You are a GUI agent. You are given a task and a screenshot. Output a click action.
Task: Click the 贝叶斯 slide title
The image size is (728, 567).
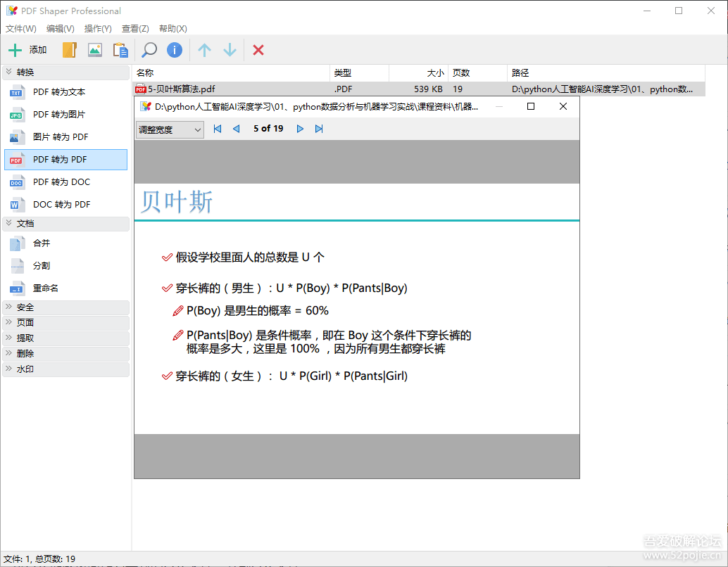[177, 202]
